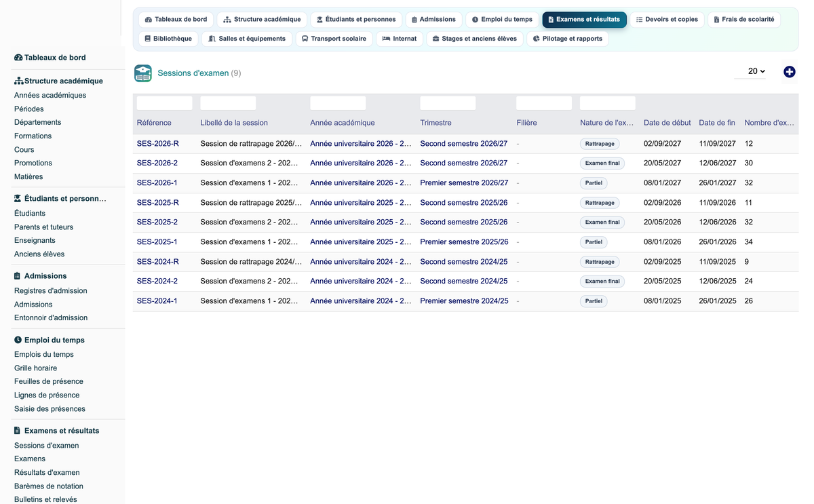Open Sessions d'examen in the sidebar

[x=47, y=445]
